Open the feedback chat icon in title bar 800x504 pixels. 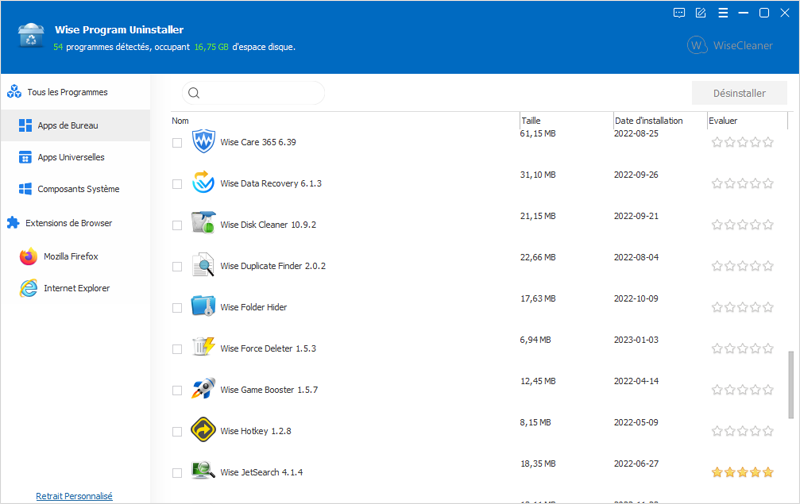point(679,13)
